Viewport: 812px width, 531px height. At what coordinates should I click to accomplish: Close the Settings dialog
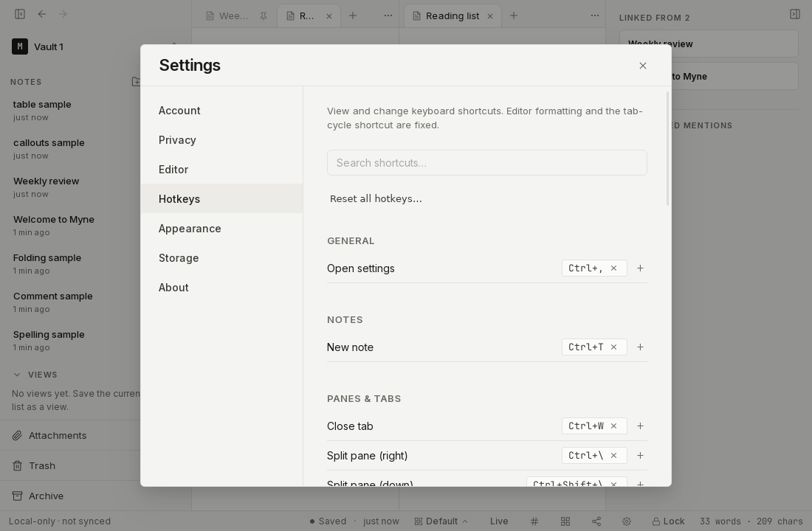(643, 66)
